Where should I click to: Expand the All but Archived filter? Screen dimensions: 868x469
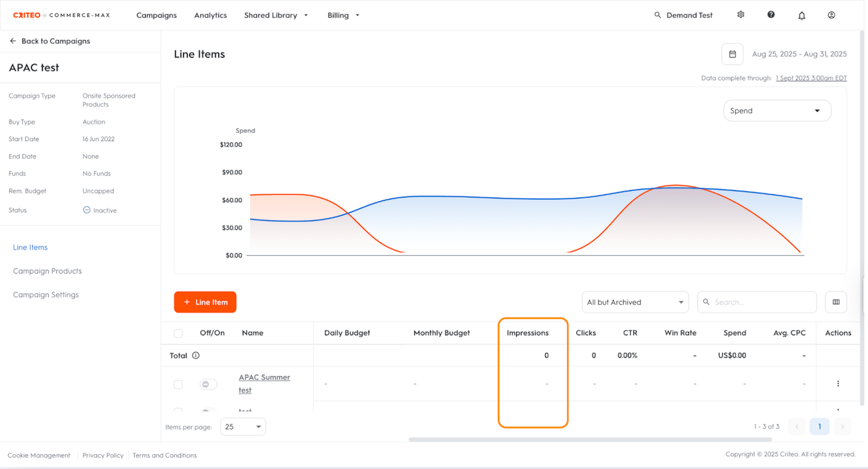tap(635, 302)
